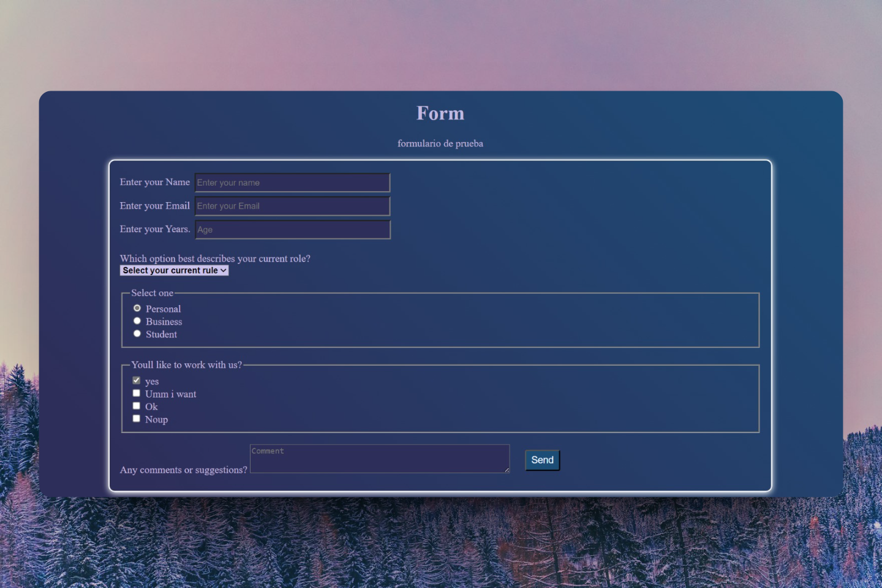
Task: Check the Noup checkbox
Action: (137, 418)
